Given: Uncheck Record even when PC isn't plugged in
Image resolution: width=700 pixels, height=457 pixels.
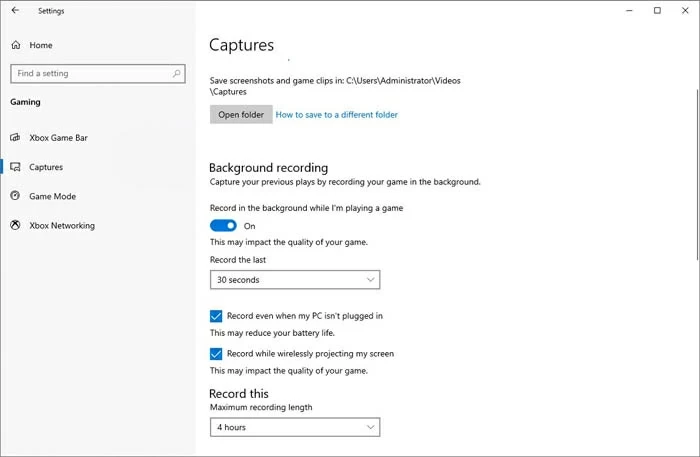Looking at the screenshot, I should (x=216, y=316).
